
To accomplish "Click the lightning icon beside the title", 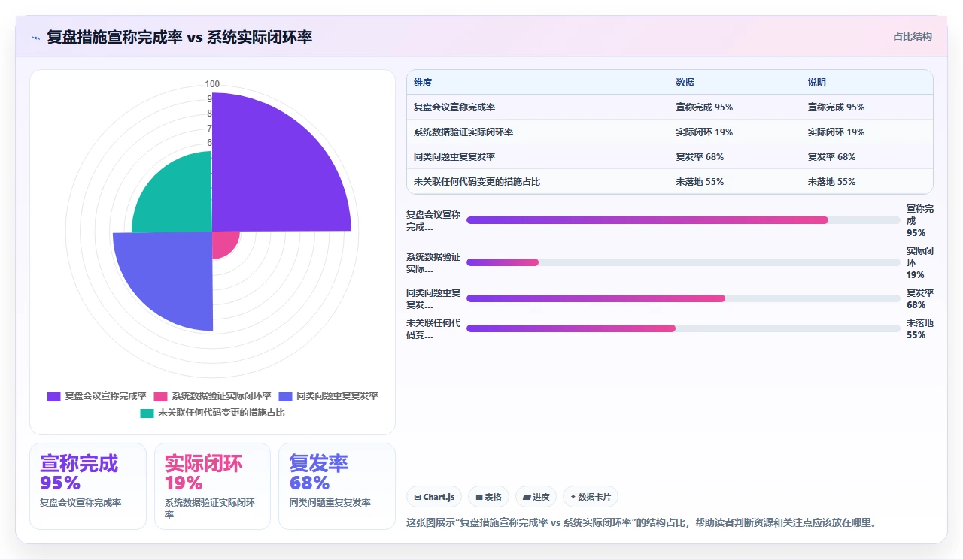I will point(35,37).
